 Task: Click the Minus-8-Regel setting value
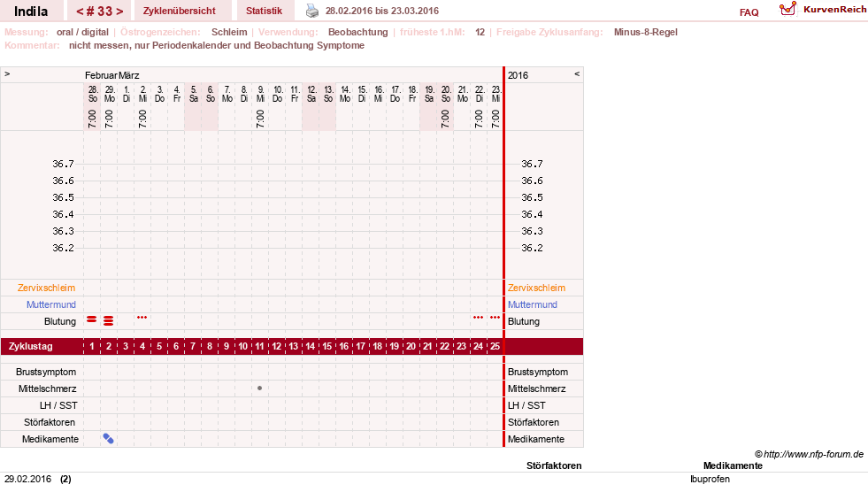645,32
